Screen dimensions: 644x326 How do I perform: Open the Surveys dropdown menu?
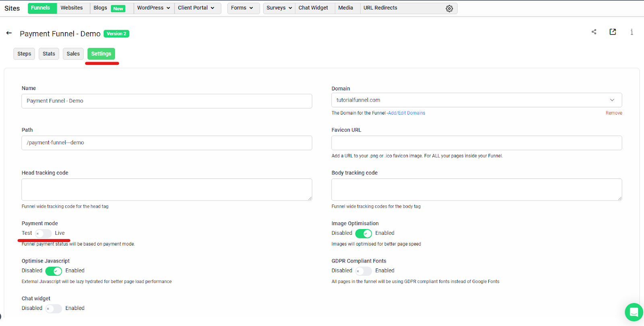(279, 8)
